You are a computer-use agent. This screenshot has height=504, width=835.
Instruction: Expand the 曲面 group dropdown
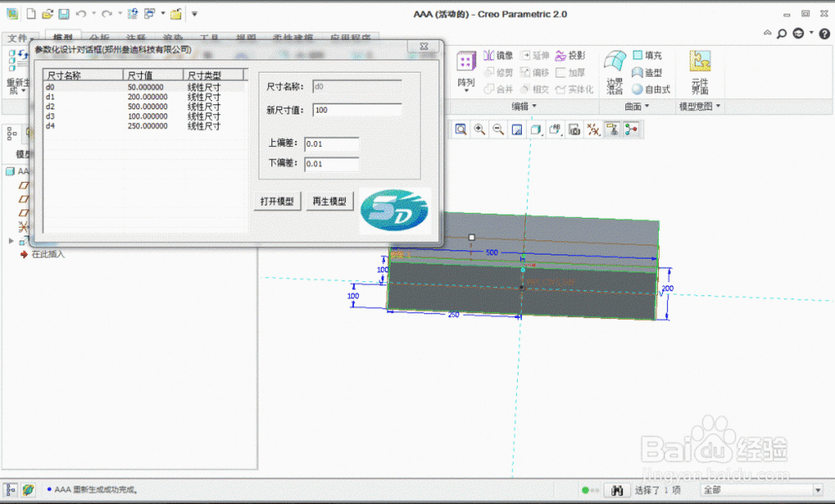637,107
